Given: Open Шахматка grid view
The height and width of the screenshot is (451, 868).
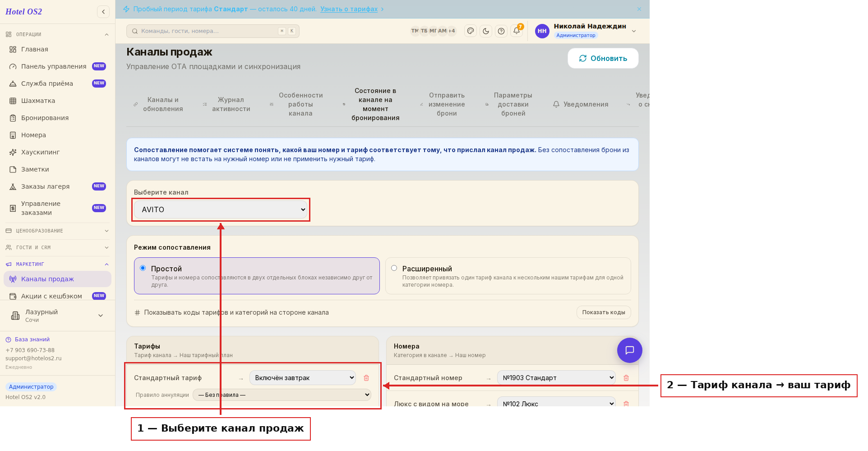Looking at the screenshot, I should click(x=58, y=101).
